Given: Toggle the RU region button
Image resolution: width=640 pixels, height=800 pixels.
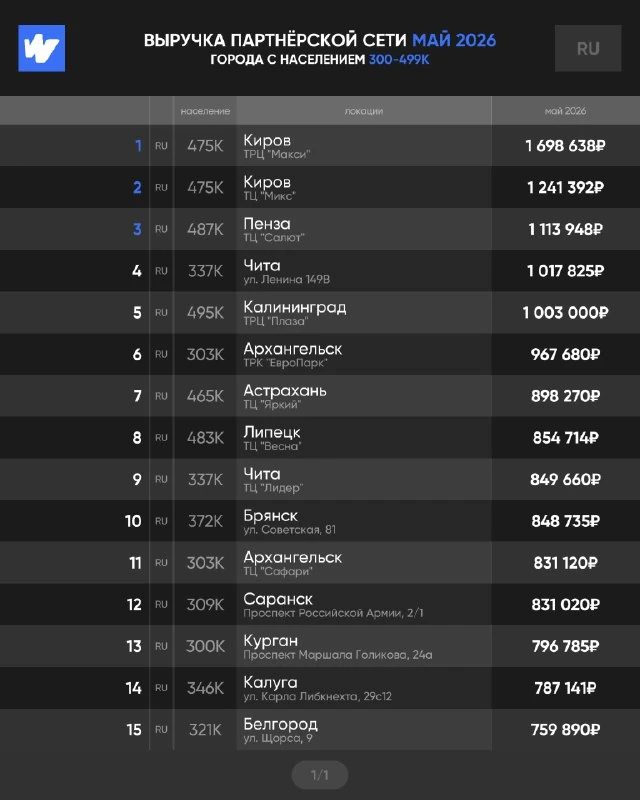Looking at the screenshot, I should [x=588, y=48].
